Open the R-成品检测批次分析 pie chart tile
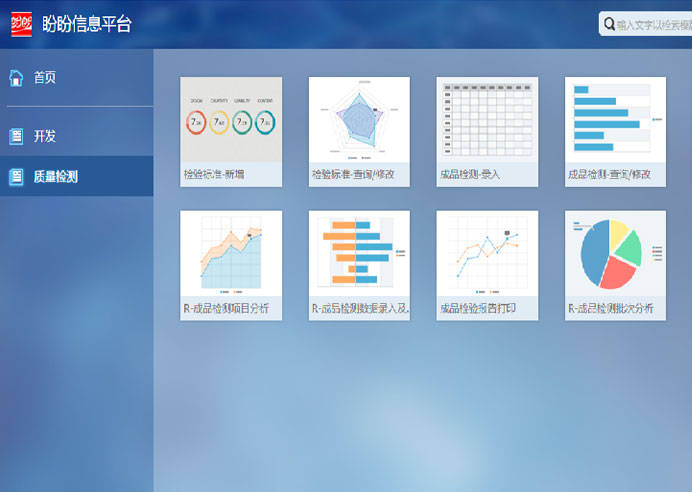The width and height of the screenshot is (692, 492). 615,253
